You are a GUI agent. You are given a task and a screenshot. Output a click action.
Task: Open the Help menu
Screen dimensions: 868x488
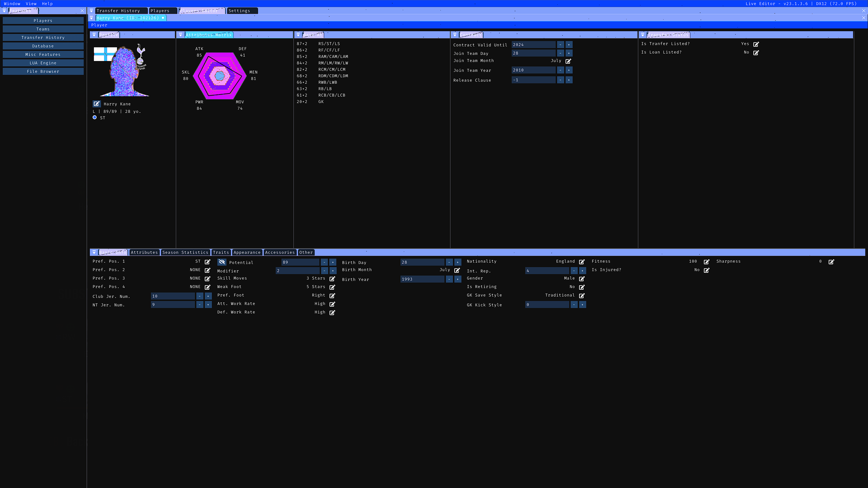(47, 4)
